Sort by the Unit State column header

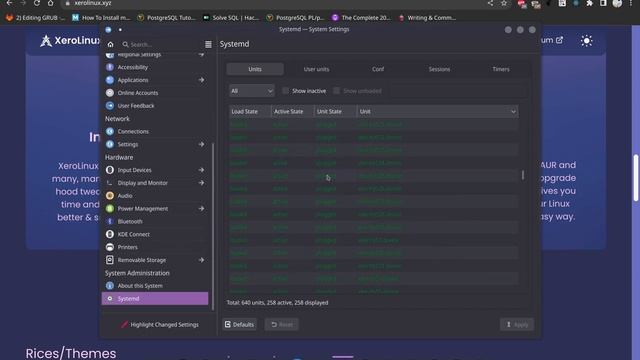click(x=336, y=111)
